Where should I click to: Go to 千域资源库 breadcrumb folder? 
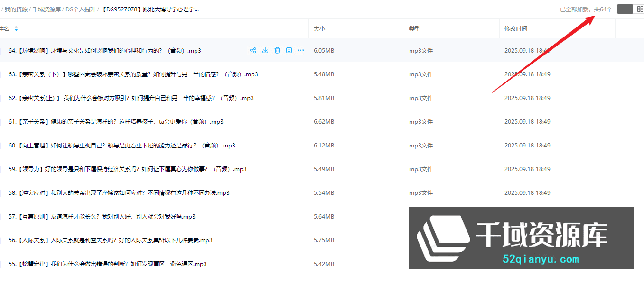pyautogui.click(x=47, y=9)
